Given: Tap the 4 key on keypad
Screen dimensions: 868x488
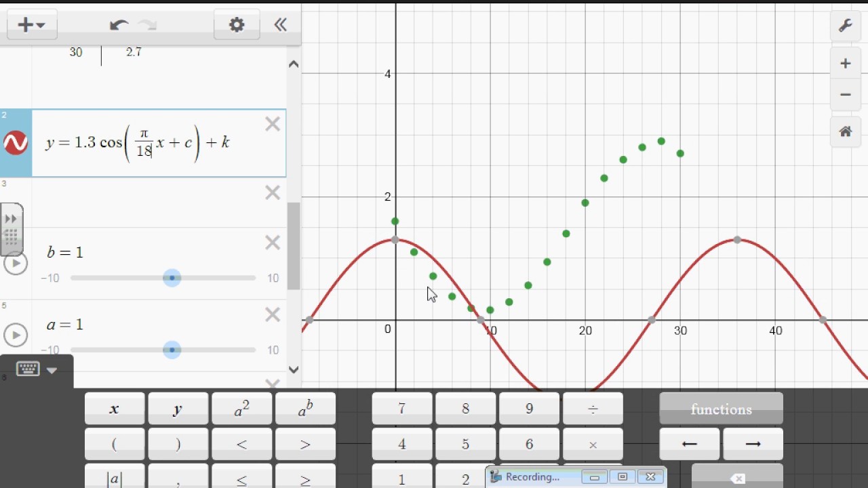Looking at the screenshot, I should point(402,444).
